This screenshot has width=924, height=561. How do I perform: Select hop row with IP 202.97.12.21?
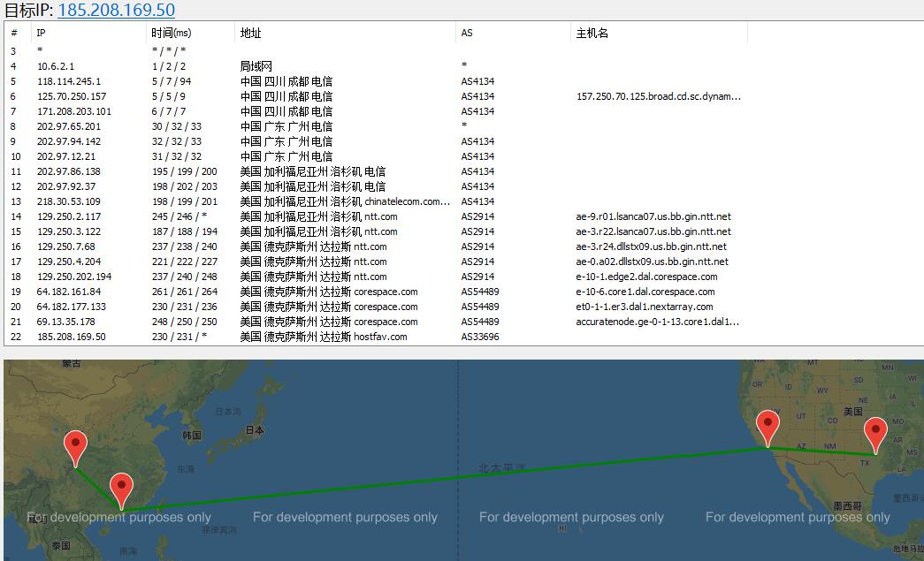click(x=463, y=156)
